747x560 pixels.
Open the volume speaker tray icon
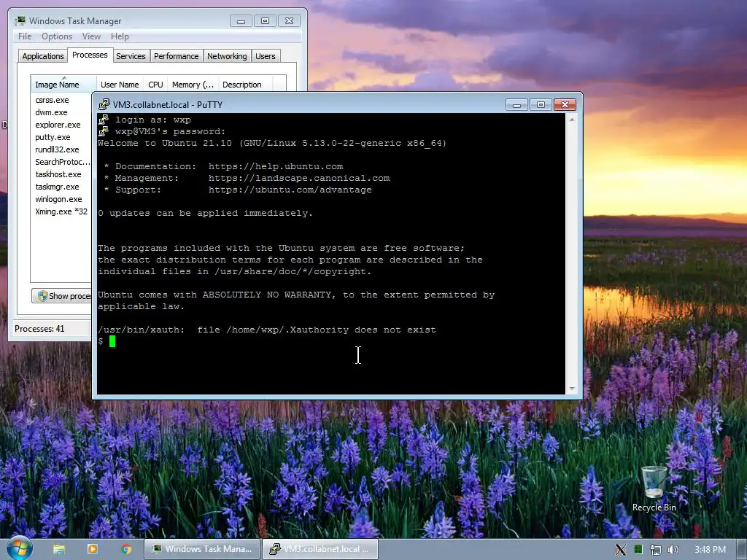pos(673,550)
